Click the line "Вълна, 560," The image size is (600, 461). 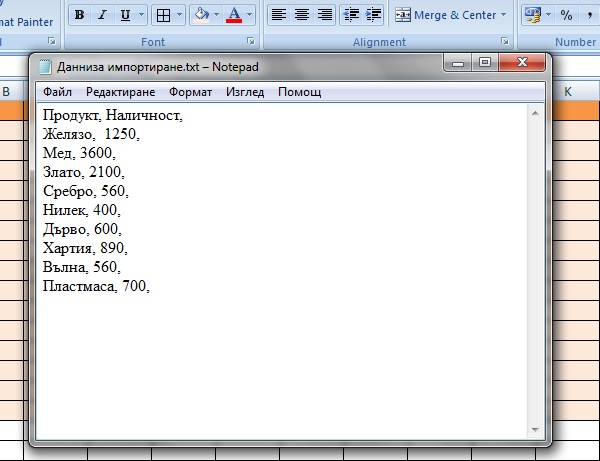(82, 267)
